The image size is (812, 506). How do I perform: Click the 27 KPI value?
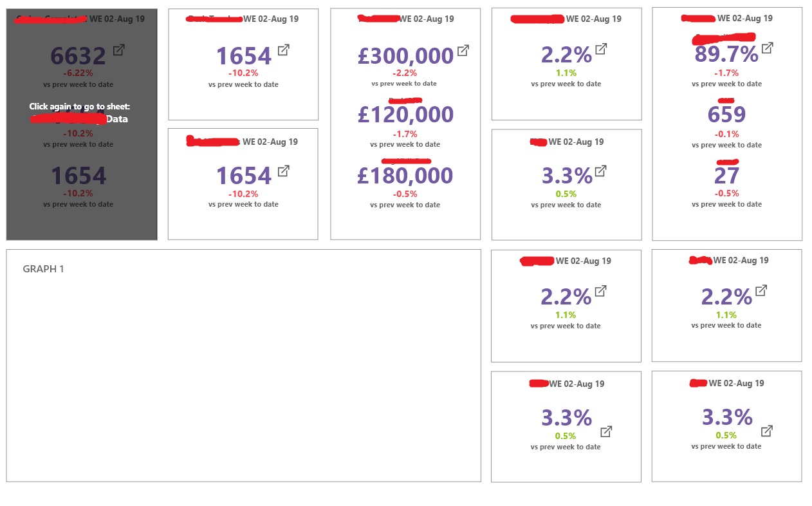tap(726, 175)
